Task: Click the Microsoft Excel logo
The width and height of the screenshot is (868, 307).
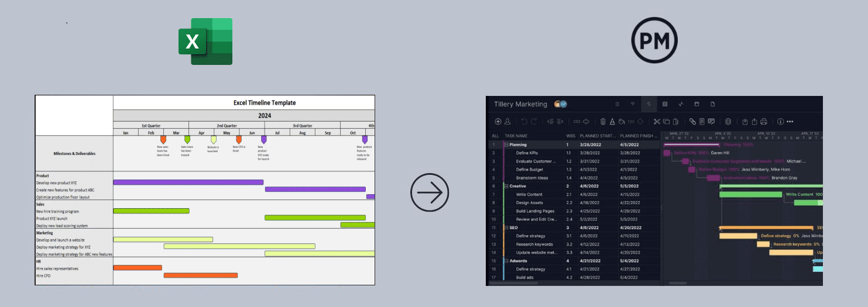Action: click(x=205, y=41)
